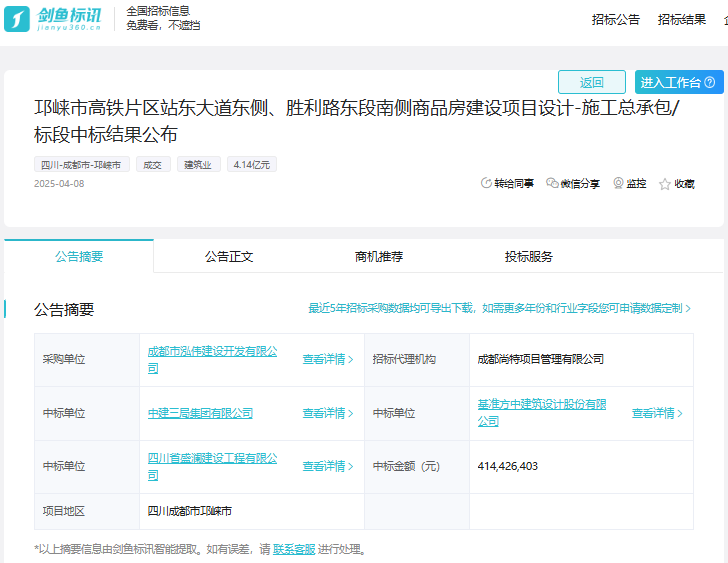Open the 四川省盛澜建设工程有限公司 link

click(213, 466)
